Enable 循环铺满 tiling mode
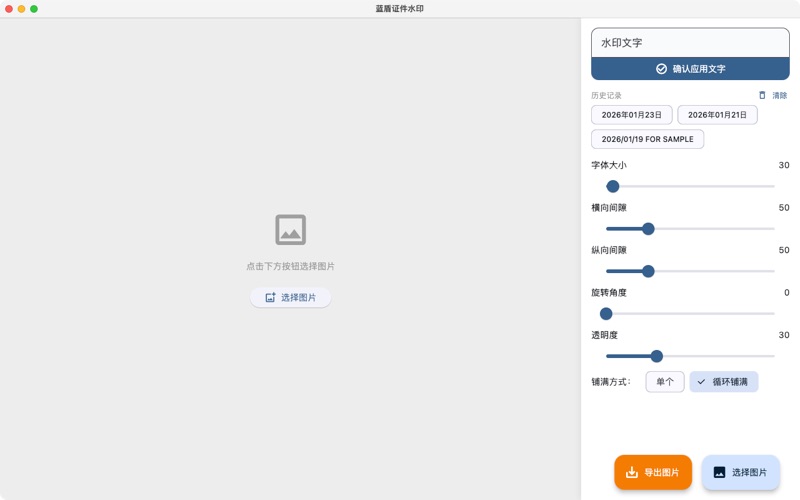 729,382
